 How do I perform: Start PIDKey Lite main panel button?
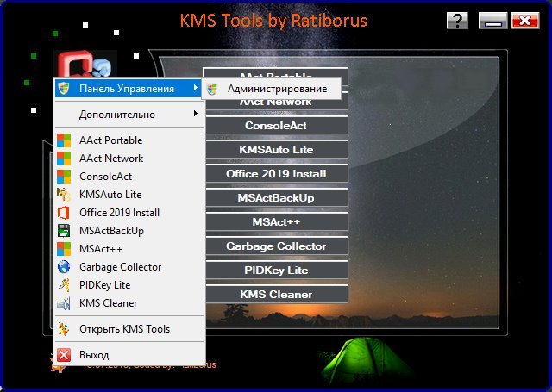(277, 270)
